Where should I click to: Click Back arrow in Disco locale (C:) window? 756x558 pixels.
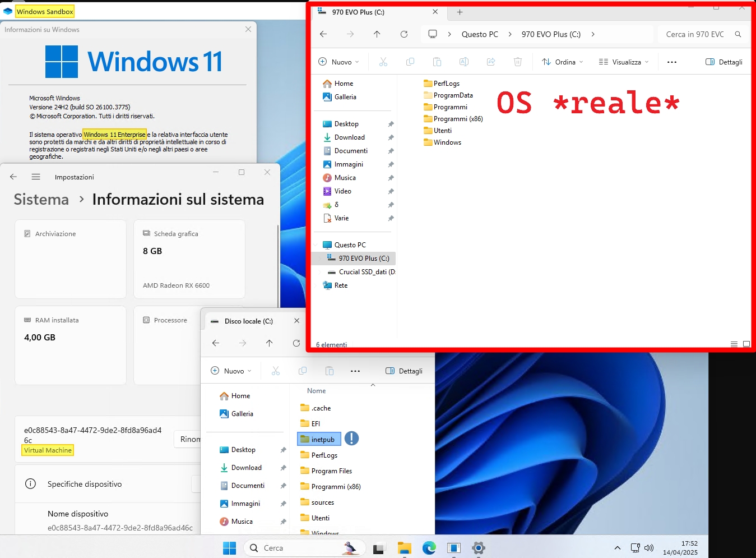[216, 343]
